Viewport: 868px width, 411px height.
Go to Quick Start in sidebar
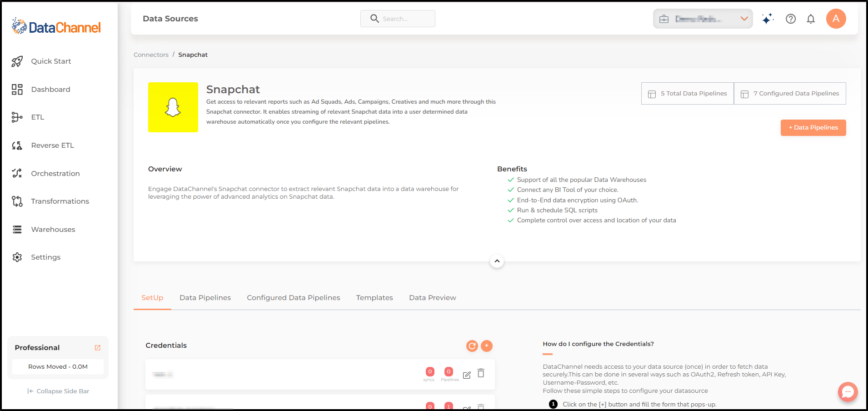click(51, 61)
